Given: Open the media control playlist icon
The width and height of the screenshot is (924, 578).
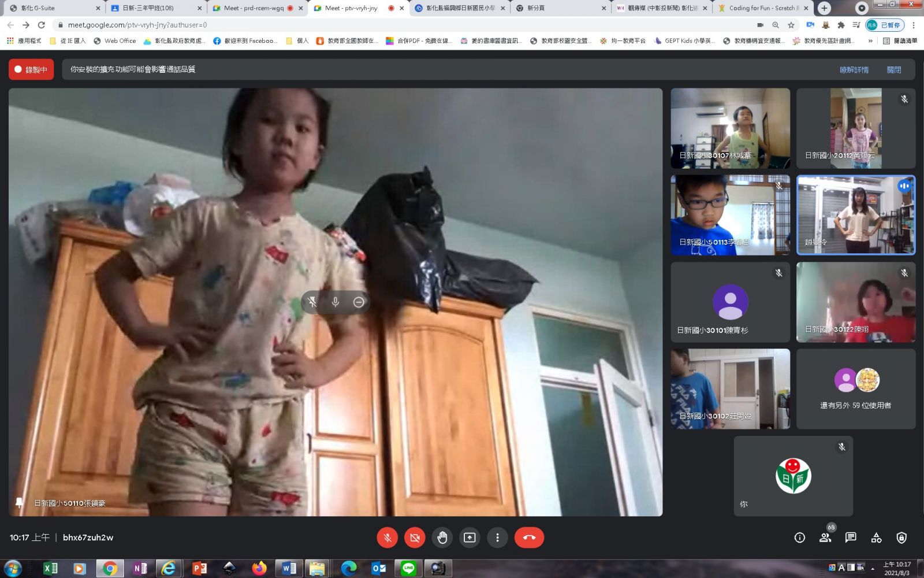Looking at the screenshot, I should pos(856,25).
